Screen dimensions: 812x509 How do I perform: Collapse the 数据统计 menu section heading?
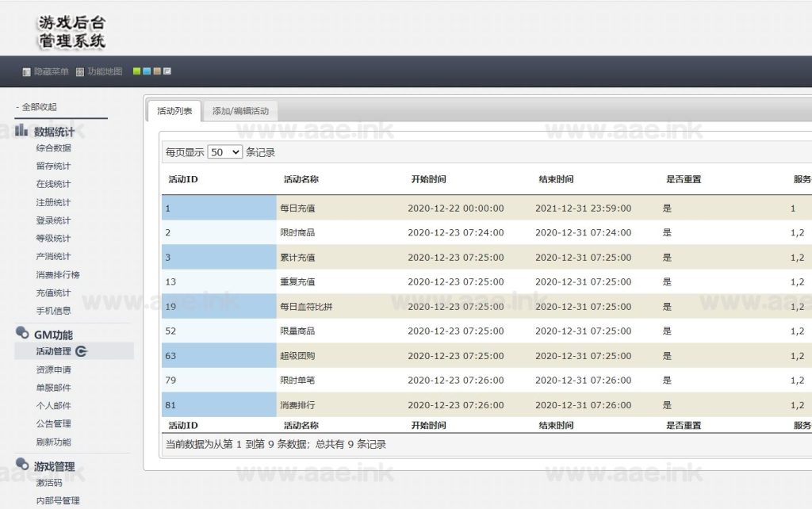(x=54, y=132)
